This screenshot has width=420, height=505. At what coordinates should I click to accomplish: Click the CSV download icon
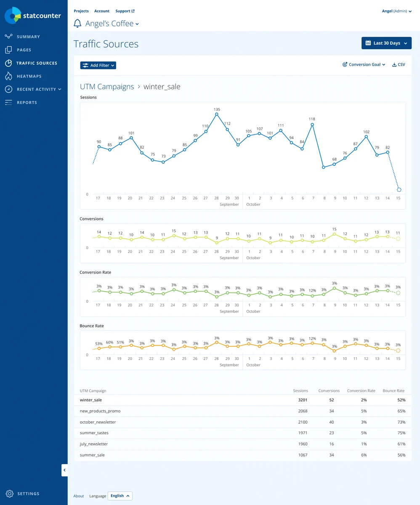[394, 65]
